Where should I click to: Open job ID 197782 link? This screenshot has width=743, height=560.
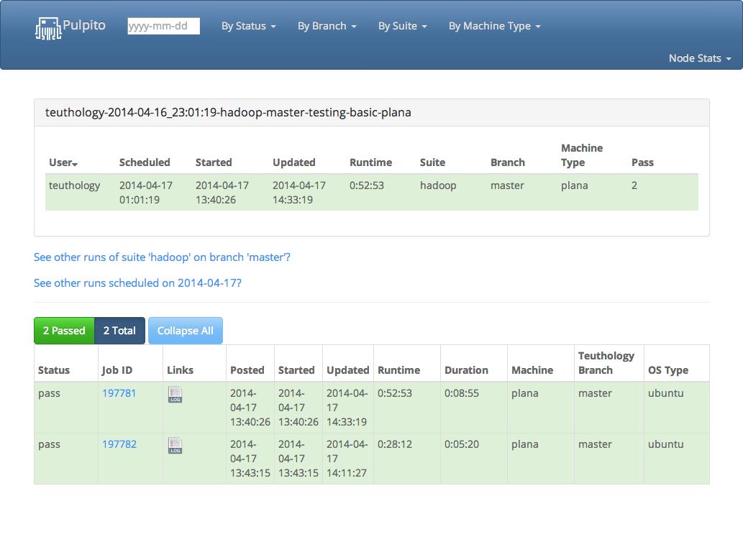click(x=119, y=444)
